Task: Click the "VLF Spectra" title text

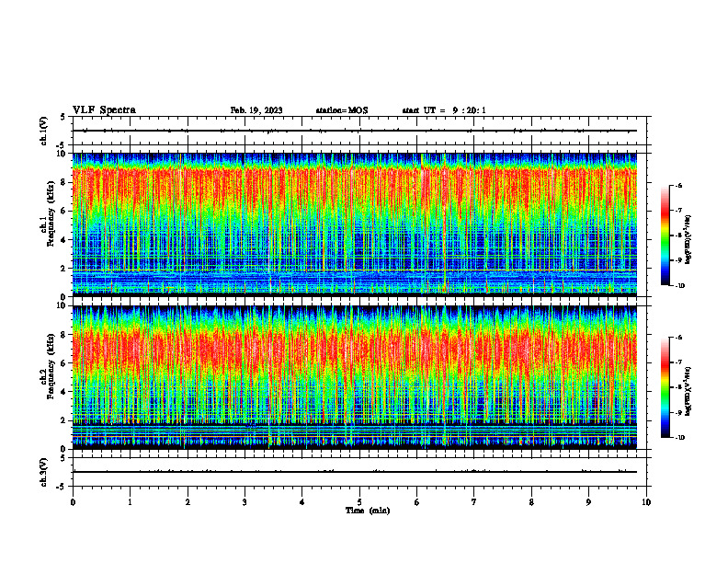Action: (104, 110)
